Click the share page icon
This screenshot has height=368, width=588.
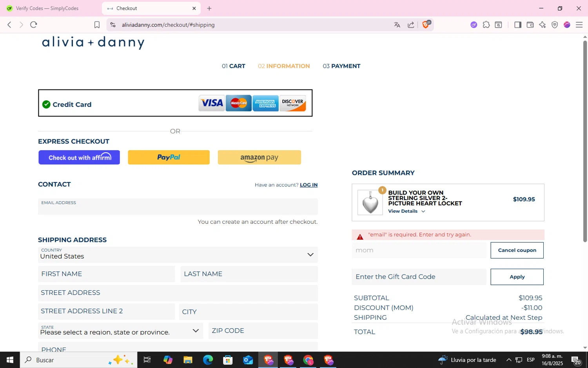click(411, 25)
